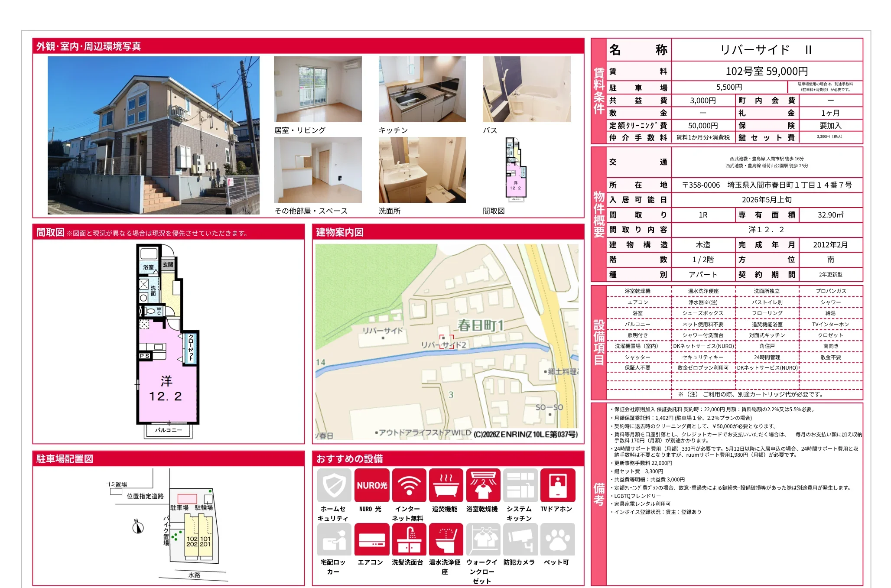
Task: Click the 洗髪洗面台 faucet icon
Action: pyautogui.click(x=408, y=540)
